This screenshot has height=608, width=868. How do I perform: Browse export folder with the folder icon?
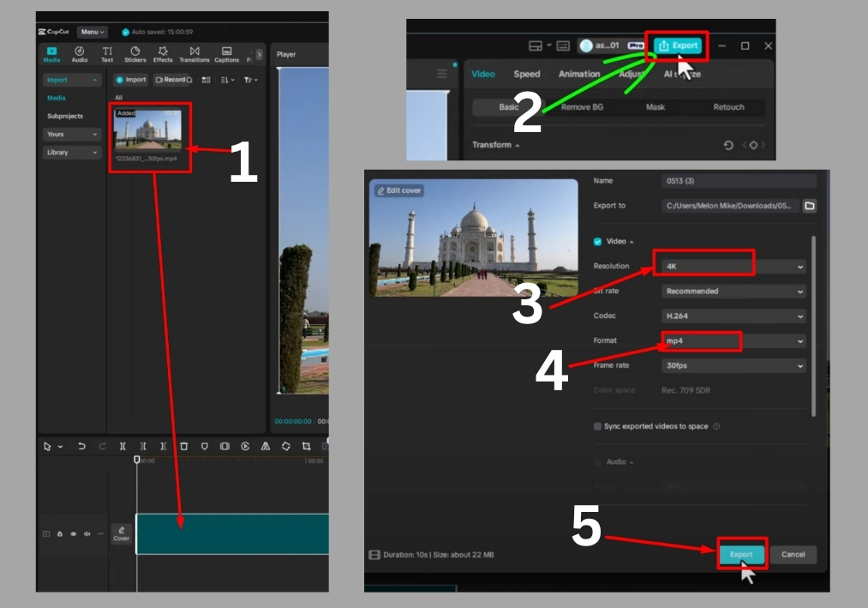tap(810, 206)
